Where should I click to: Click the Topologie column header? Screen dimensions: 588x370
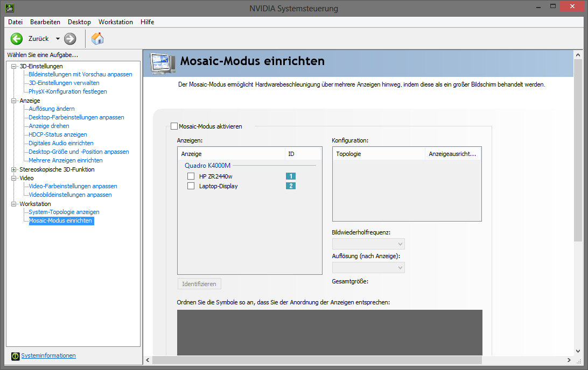pyautogui.click(x=379, y=154)
